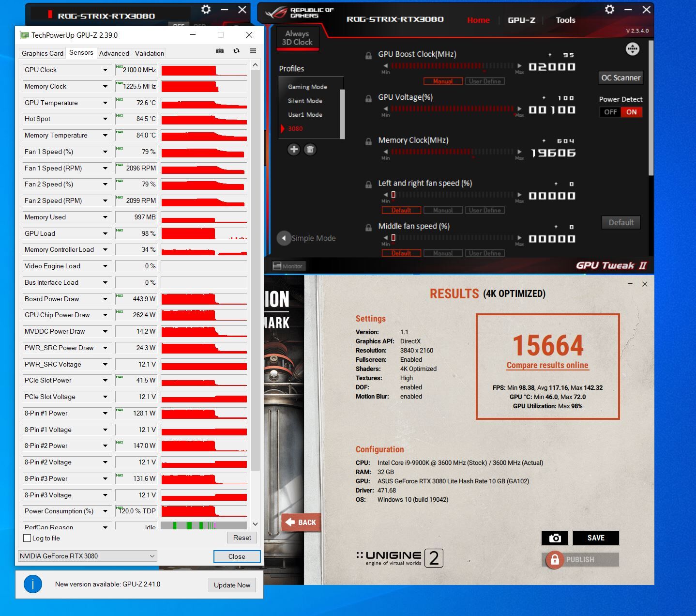Viewport: 696px width, 616px height.
Task: Click GPU Voltage slider track
Action: [x=452, y=108]
